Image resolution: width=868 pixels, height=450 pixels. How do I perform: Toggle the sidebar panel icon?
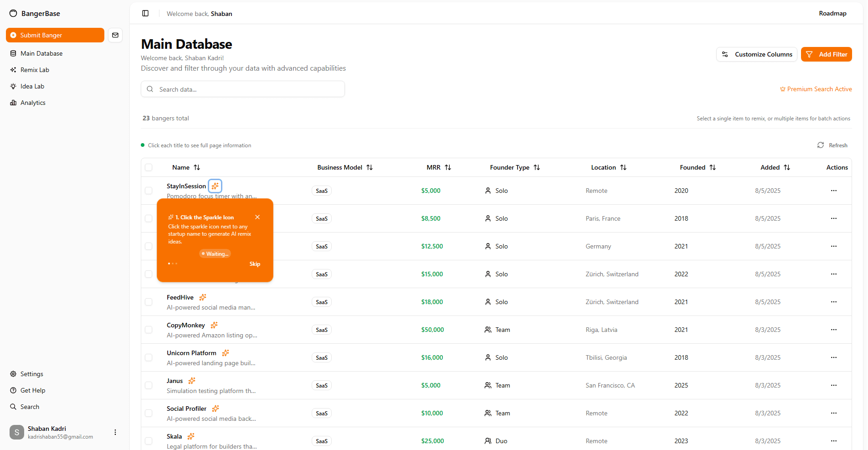point(145,14)
